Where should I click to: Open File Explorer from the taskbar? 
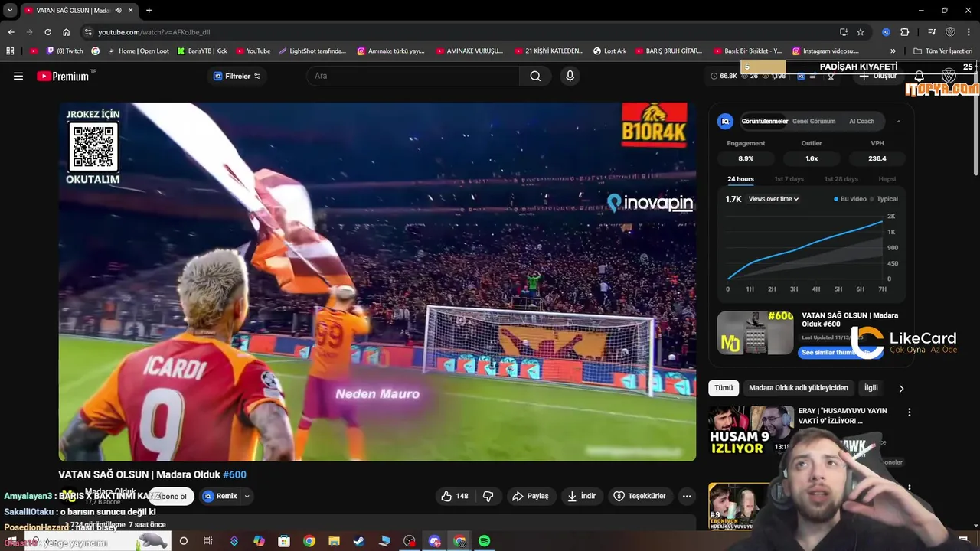click(334, 541)
